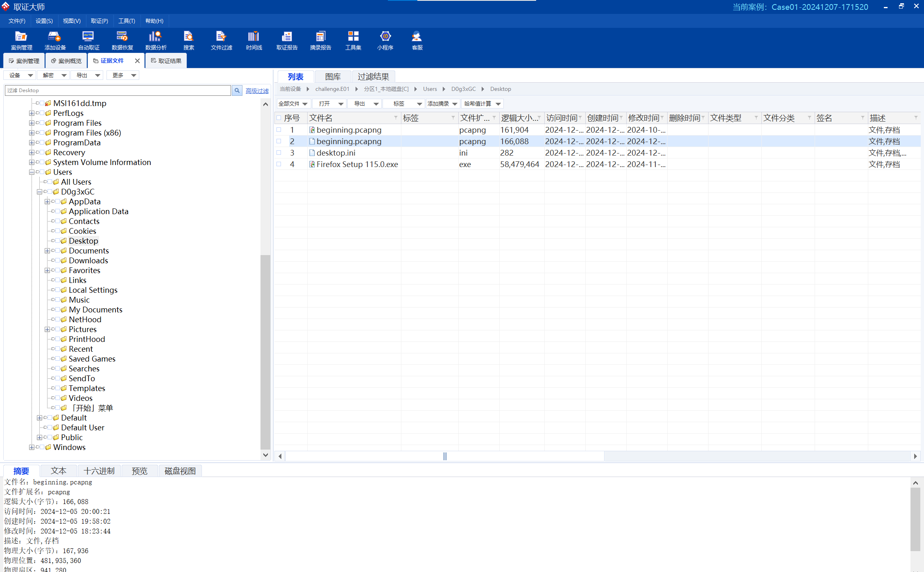Open the 添加摘录 dropdown
The width and height of the screenshot is (924, 572).
443,104
